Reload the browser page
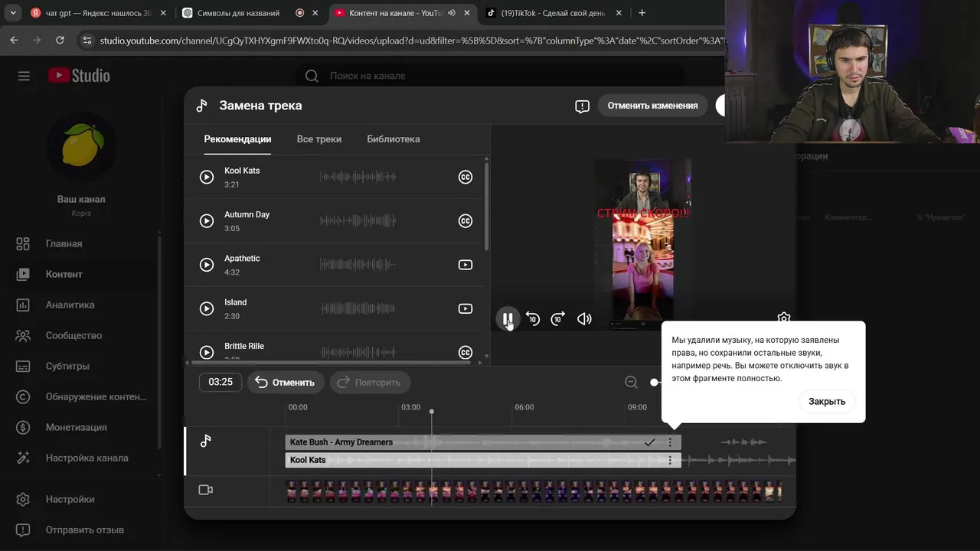 point(60,40)
